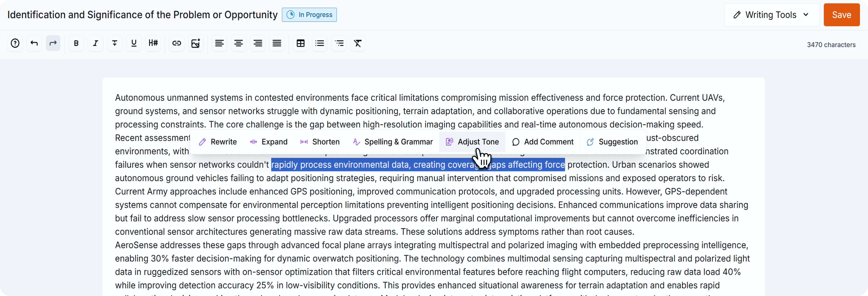
Task: Insert a table from toolbar
Action: (x=300, y=43)
